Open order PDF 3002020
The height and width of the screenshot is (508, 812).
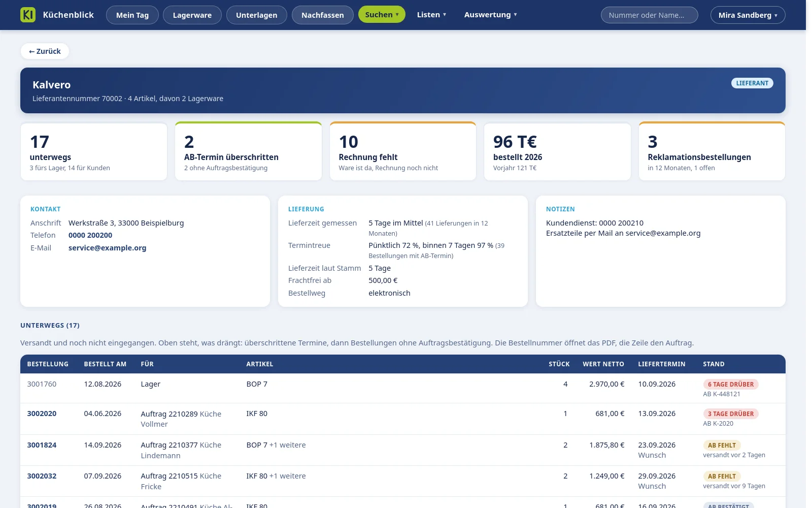pyautogui.click(x=42, y=414)
